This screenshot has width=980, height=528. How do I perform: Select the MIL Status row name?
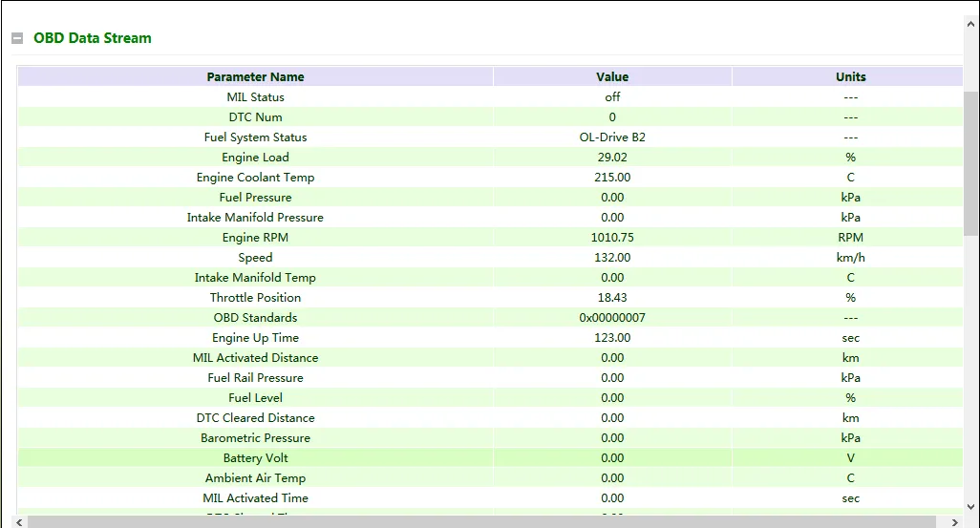click(x=256, y=96)
